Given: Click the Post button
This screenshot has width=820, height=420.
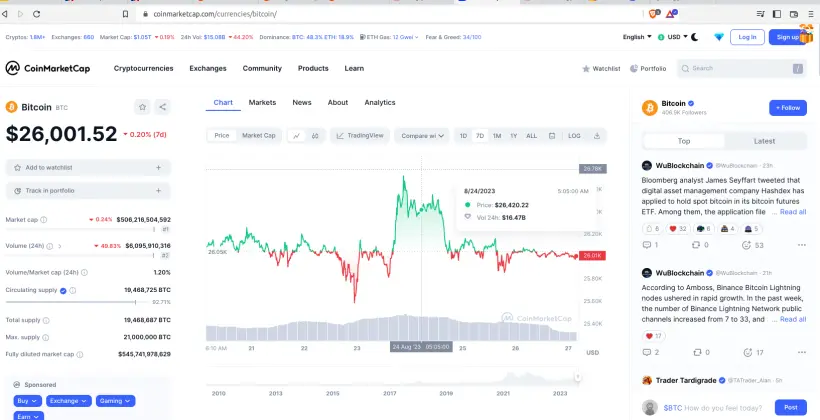Looking at the screenshot, I should [791, 407].
